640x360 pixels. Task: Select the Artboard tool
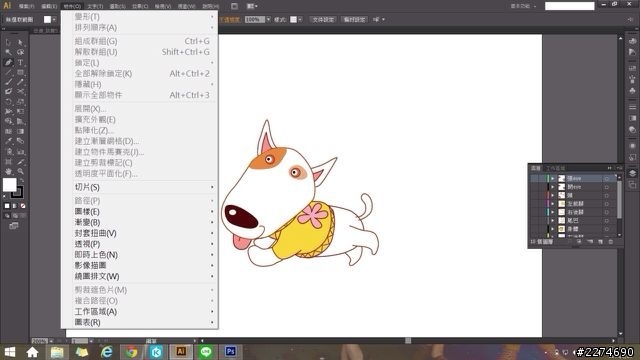coord(8,162)
